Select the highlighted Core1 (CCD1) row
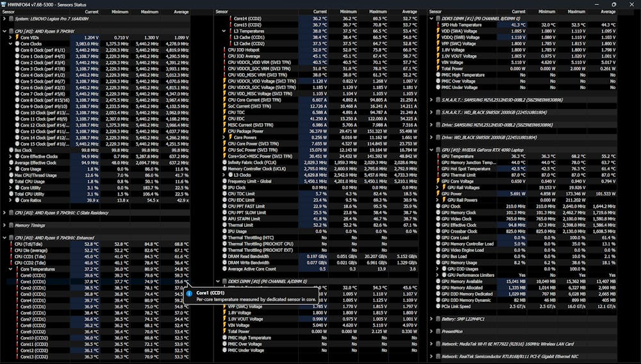 pos(96,281)
